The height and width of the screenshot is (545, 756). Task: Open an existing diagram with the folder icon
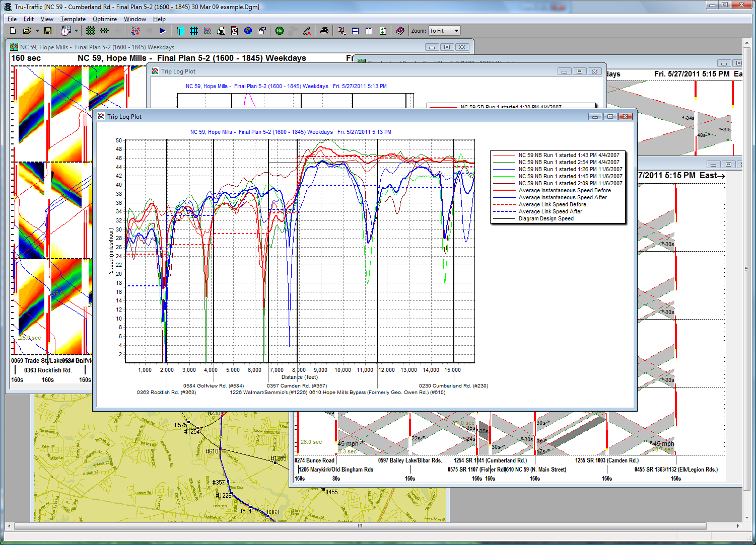(x=27, y=31)
